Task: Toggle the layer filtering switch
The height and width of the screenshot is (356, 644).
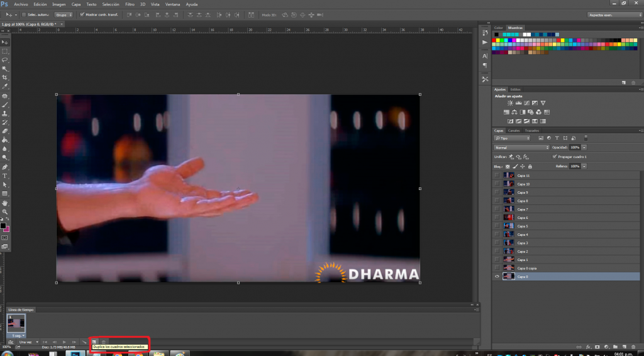Action: [586, 138]
